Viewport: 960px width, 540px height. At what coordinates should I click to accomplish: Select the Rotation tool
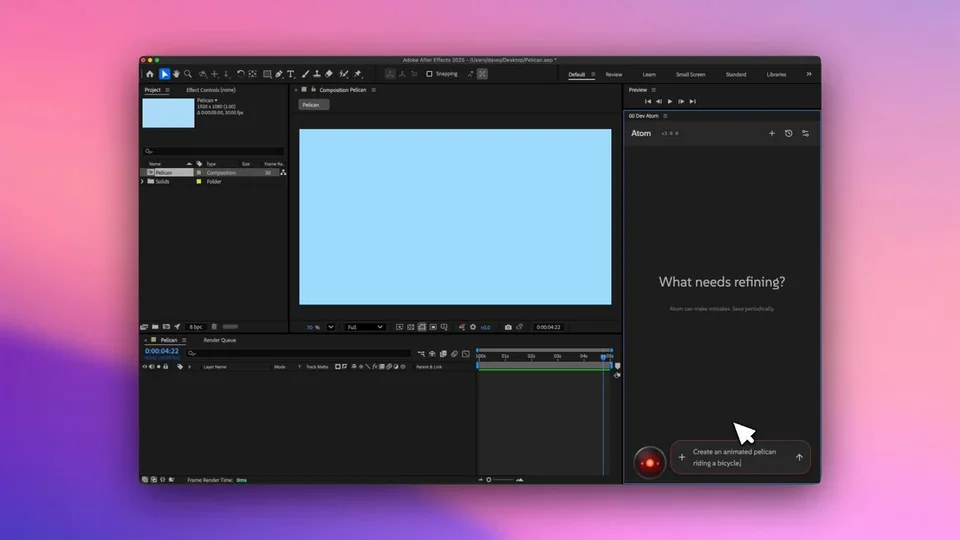(241, 74)
